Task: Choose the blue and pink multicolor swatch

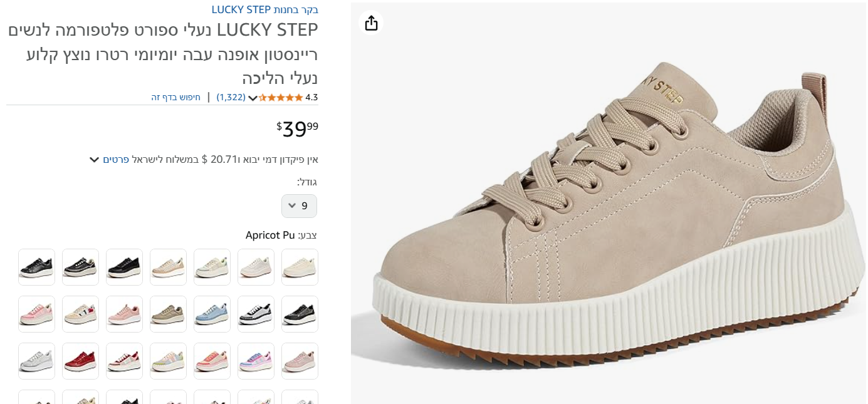Action: pos(256,361)
